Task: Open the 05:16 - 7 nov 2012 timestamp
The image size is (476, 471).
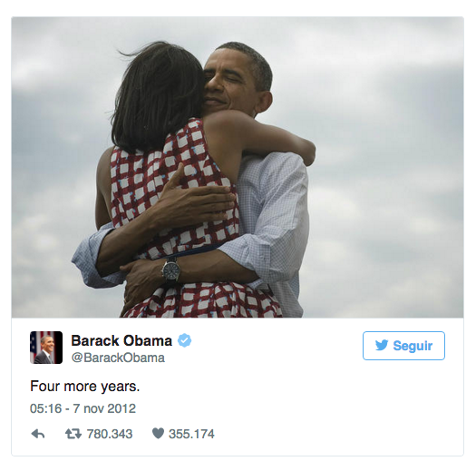Action: [83, 408]
